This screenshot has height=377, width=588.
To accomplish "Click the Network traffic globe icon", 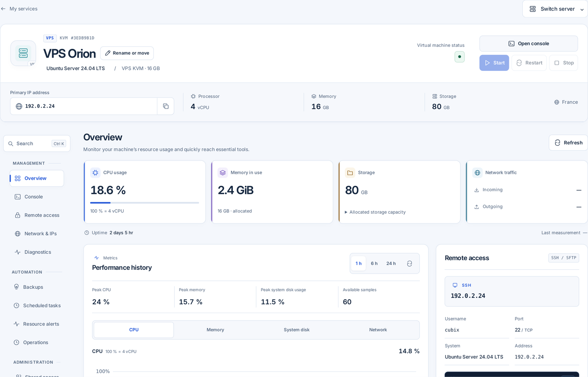I will click(x=477, y=173).
